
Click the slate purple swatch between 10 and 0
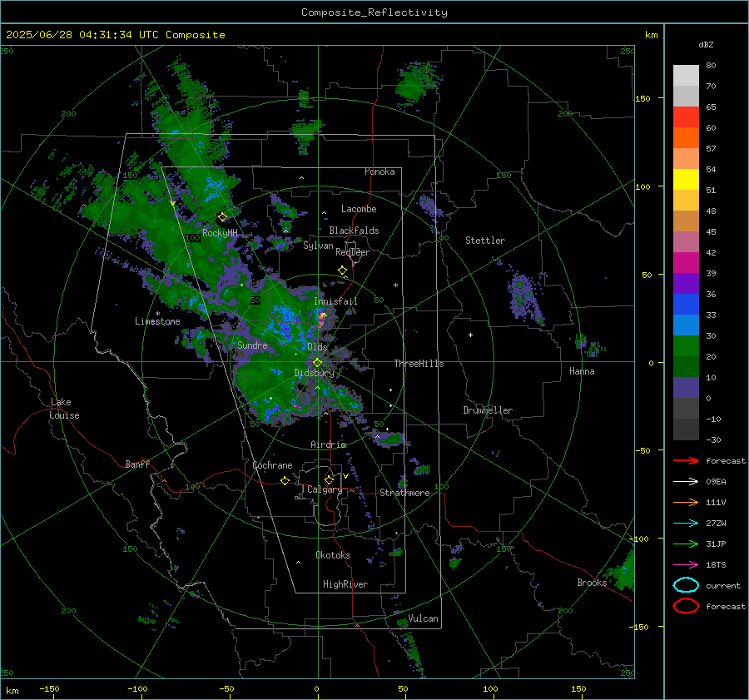[686, 388]
